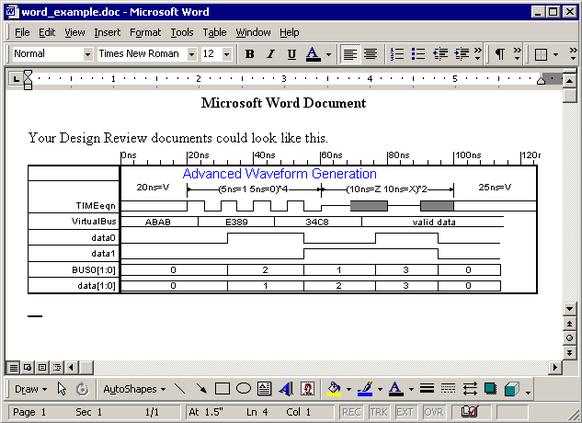Screen dimensions: 582x423
Task: Increase paragraph indent
Action: [461, 54]
